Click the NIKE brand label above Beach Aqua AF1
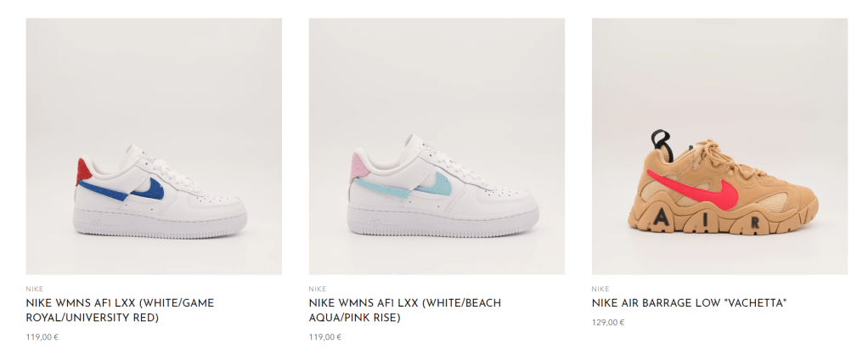Viewport: 868px width, 361px height. tap(317, 289)
